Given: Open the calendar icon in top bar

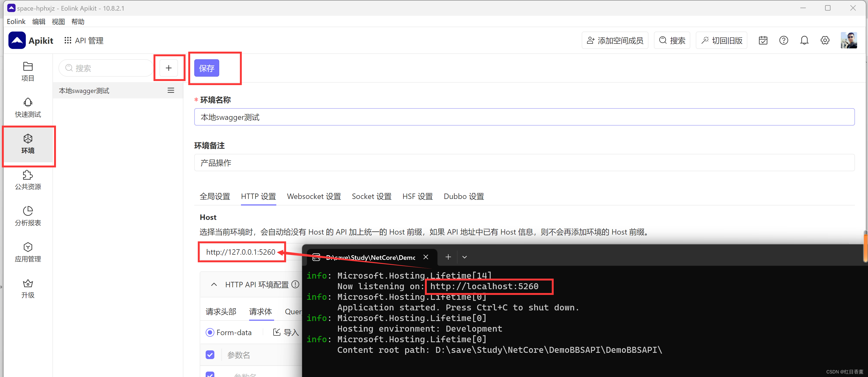Looking at the screenshot, I should tap(763, 40).
